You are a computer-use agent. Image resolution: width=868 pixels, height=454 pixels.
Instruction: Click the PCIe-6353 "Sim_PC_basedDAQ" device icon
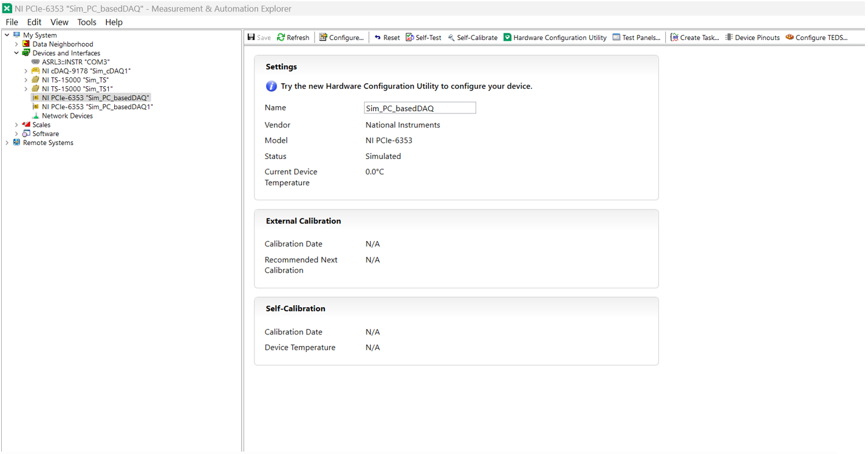click(x=36, y=98)
